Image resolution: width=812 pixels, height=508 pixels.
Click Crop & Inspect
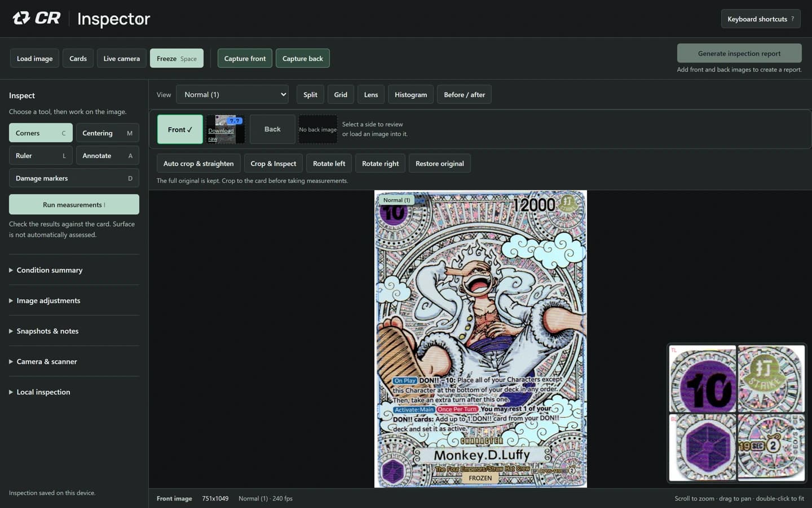tap(273, 163)
